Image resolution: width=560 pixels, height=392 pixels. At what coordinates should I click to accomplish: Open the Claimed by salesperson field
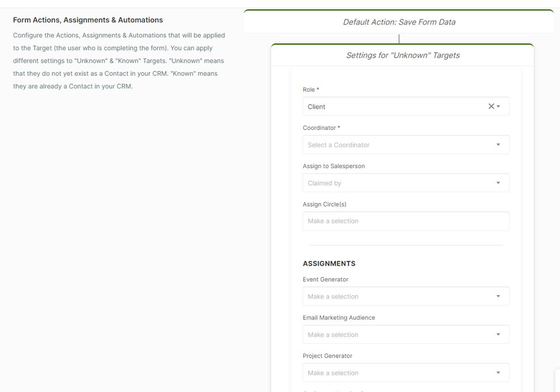[392, 183]
